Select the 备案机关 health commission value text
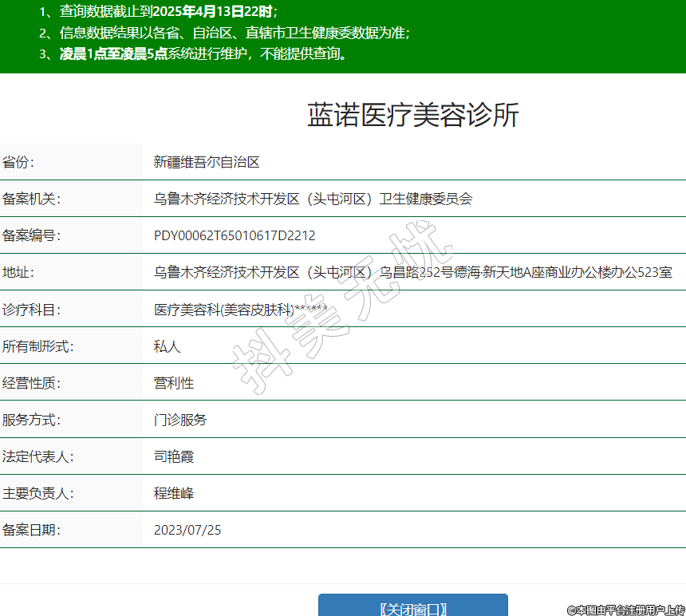This screenshot has height=616, width=686. (x=313, y=199)
